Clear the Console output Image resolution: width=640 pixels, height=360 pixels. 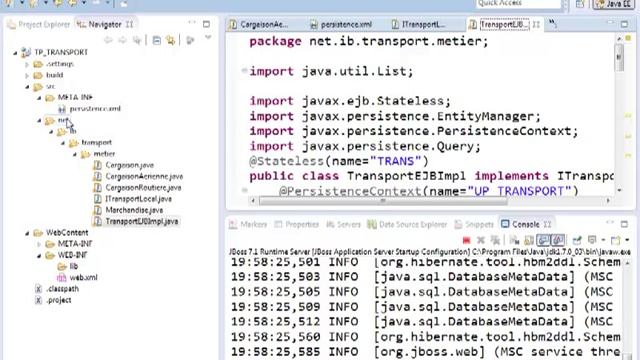(x=514, y=240)
